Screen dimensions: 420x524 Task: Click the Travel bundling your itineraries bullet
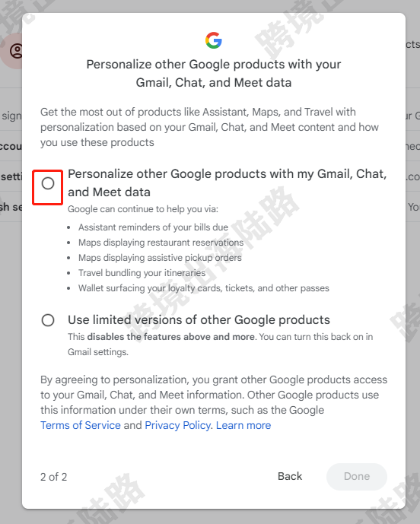142,273
